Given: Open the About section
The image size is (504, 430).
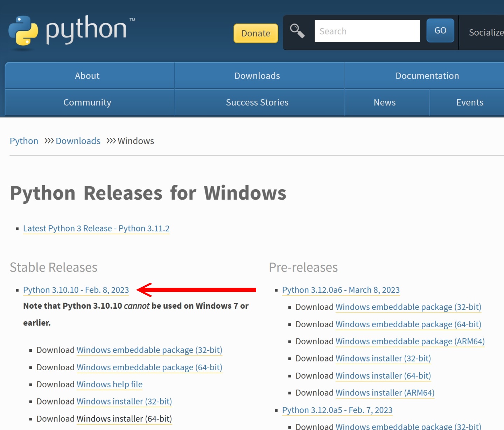Looking at the screenshot, I should (x=87, y=76).
